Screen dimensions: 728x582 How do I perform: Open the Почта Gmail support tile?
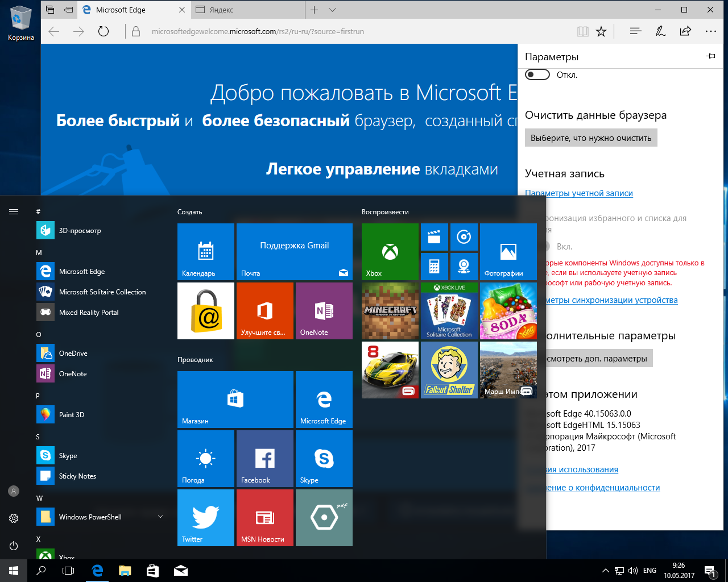295,252
